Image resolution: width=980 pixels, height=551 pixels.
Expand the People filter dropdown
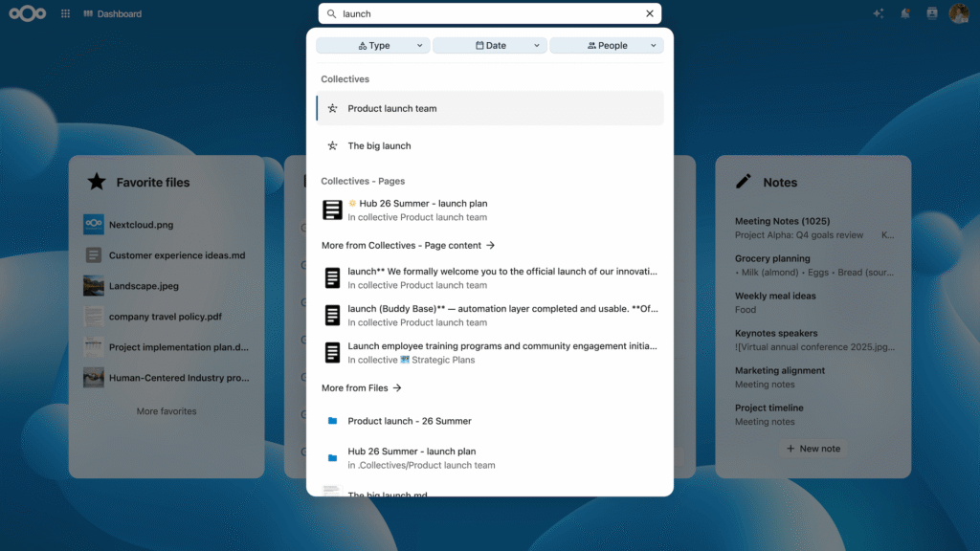click(606, 46)
